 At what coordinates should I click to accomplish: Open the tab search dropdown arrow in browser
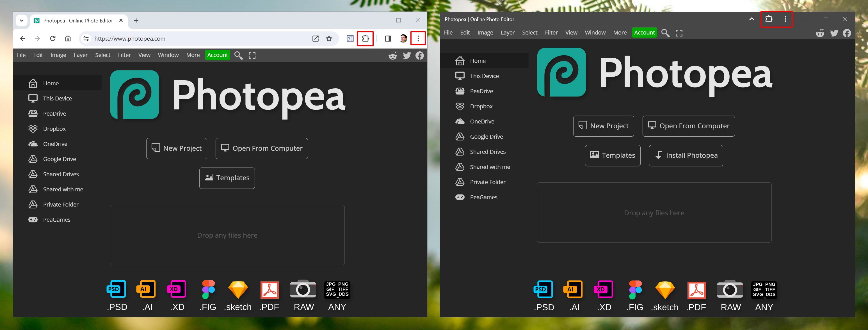[22, 20]
